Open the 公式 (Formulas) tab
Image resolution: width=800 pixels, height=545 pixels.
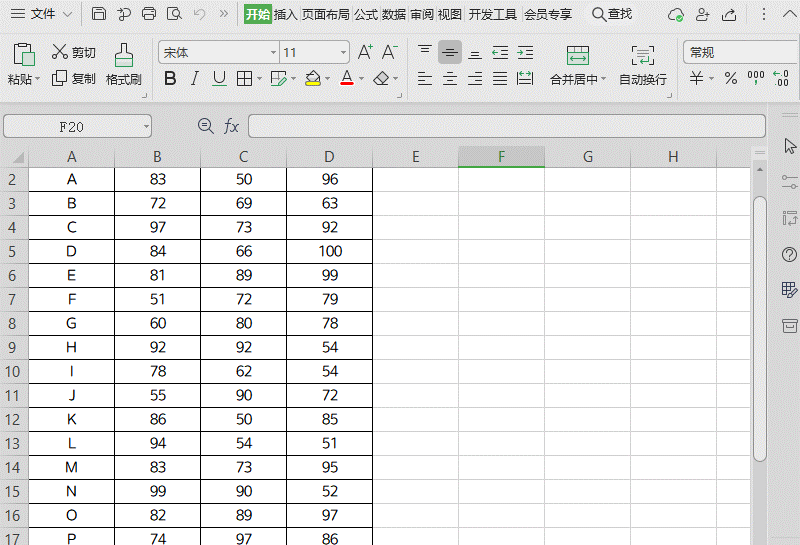(x=365, y=14)
